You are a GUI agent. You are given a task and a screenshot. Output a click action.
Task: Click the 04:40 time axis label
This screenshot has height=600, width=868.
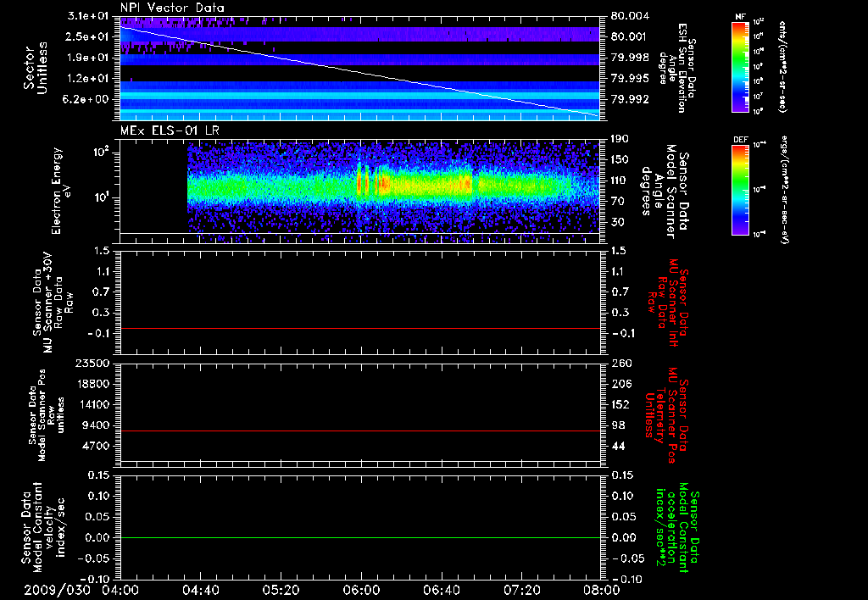200,590
